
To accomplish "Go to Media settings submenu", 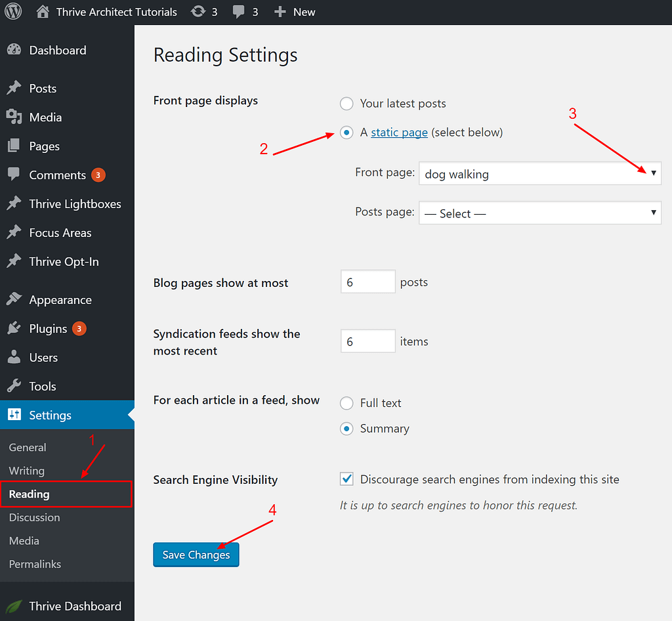I will [24, 541].
